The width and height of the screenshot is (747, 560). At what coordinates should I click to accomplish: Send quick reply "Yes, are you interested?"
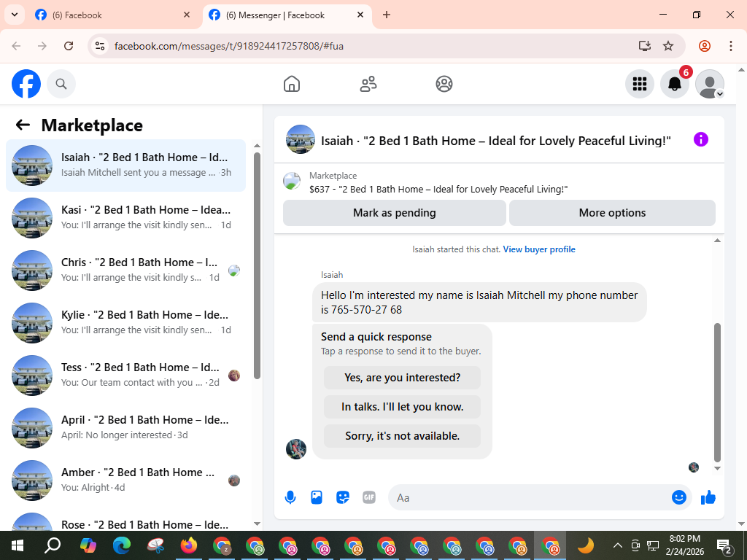coord(402,378)
